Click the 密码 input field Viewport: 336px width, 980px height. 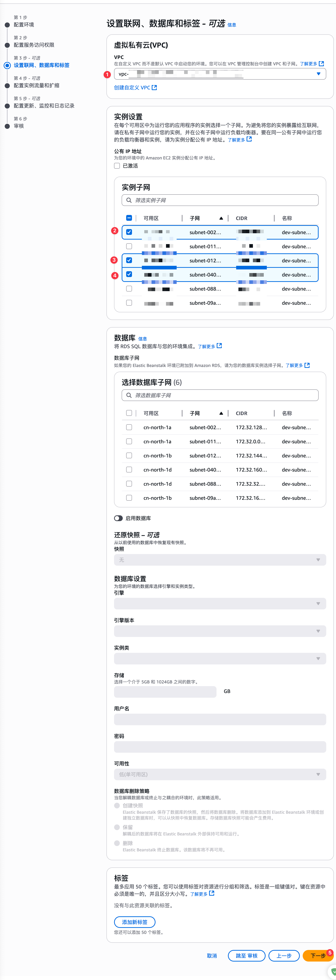(220, 747)
